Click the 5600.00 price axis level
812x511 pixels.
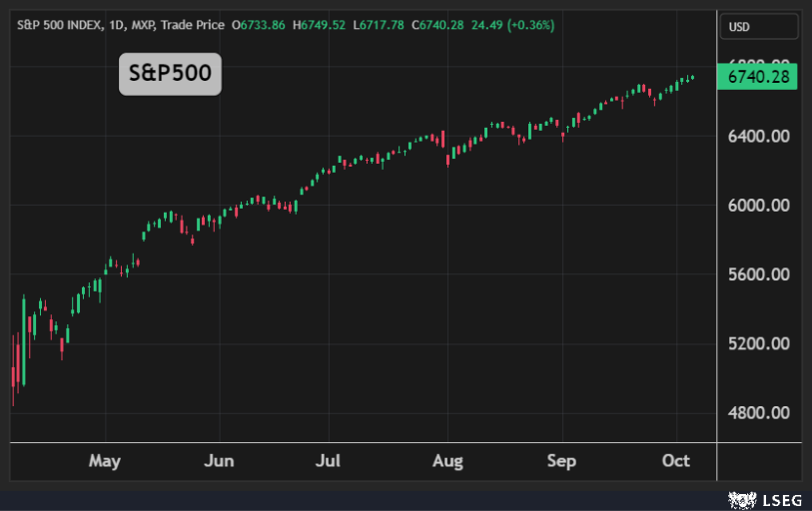(x=759, y=274)
